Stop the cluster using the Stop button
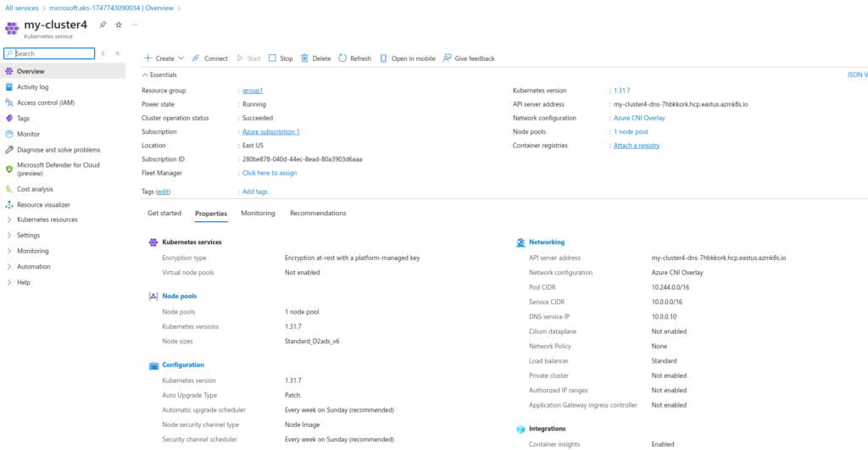The image size is (868, 450). tap(281, 58)
